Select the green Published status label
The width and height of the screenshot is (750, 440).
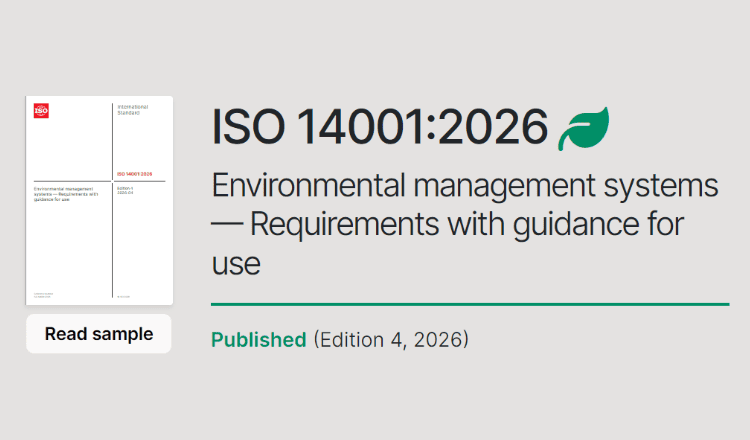[258, 339]
